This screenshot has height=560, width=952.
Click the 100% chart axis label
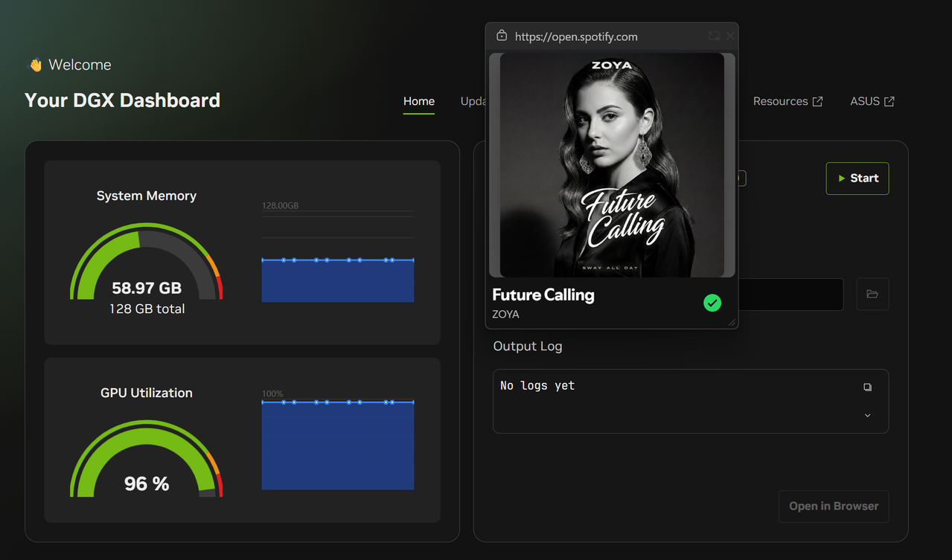pos(272,393)
